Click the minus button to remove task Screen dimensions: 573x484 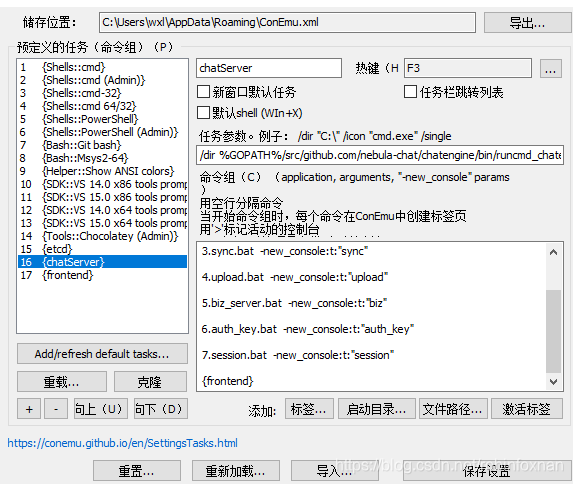56,409
